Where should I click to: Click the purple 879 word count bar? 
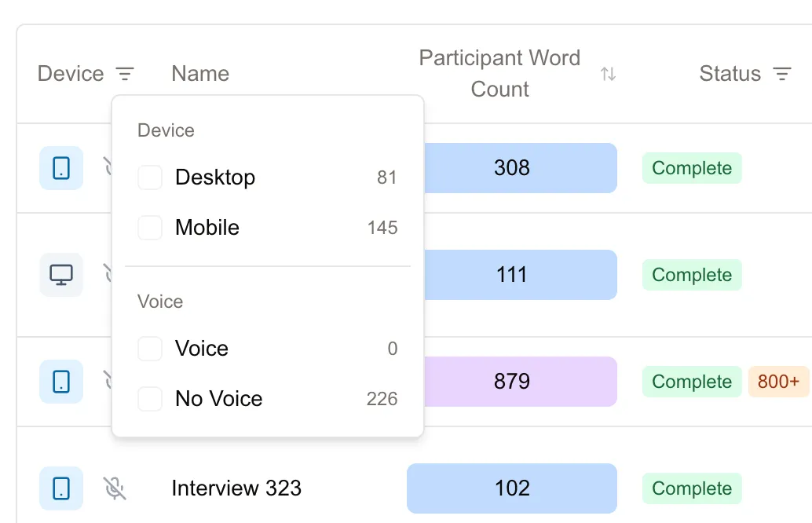click(511, 382)
